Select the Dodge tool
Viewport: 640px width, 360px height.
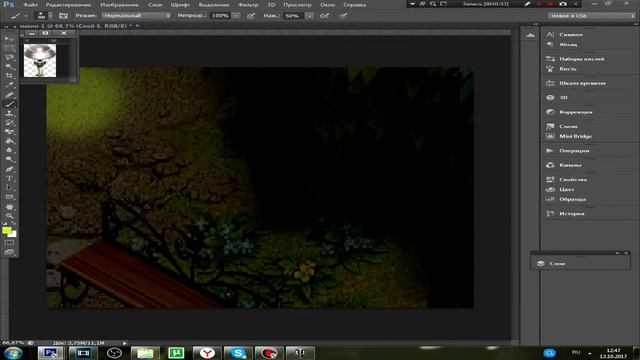pyautogui.click(x=9, y=160)
